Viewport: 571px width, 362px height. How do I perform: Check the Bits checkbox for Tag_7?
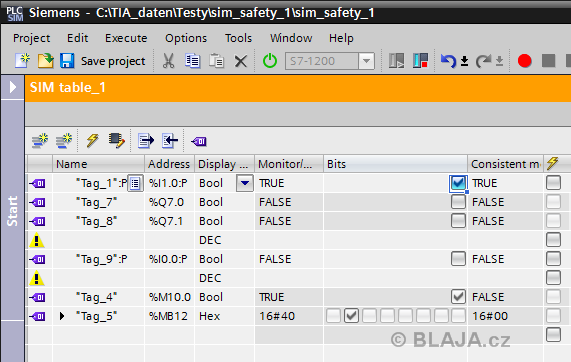[458, 202]
